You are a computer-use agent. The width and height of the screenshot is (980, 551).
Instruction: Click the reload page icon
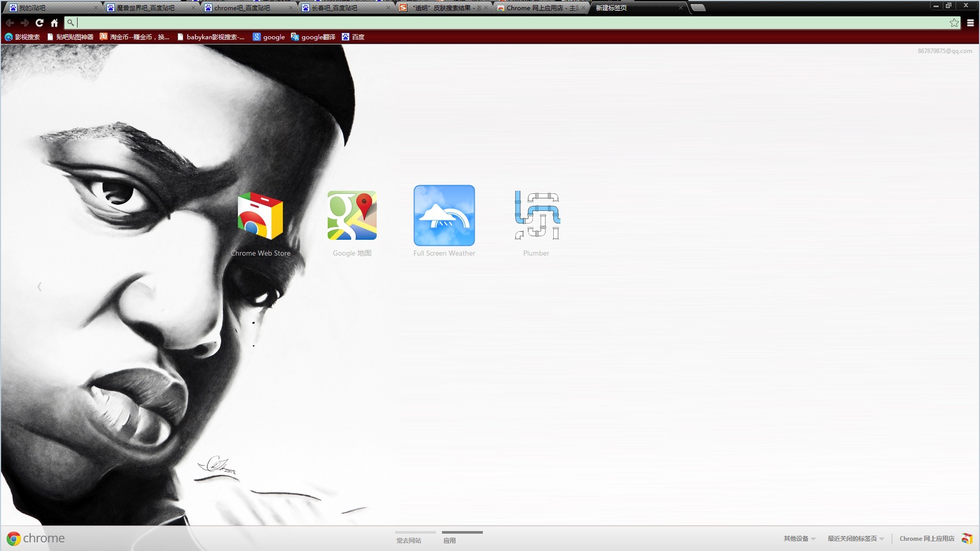39,22
